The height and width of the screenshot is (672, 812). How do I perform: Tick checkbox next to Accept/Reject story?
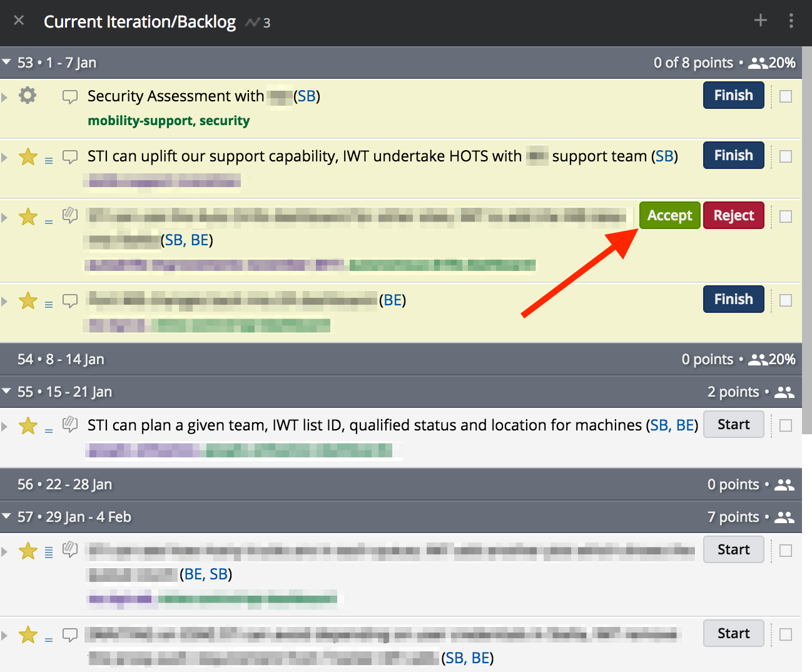[786, 216]
